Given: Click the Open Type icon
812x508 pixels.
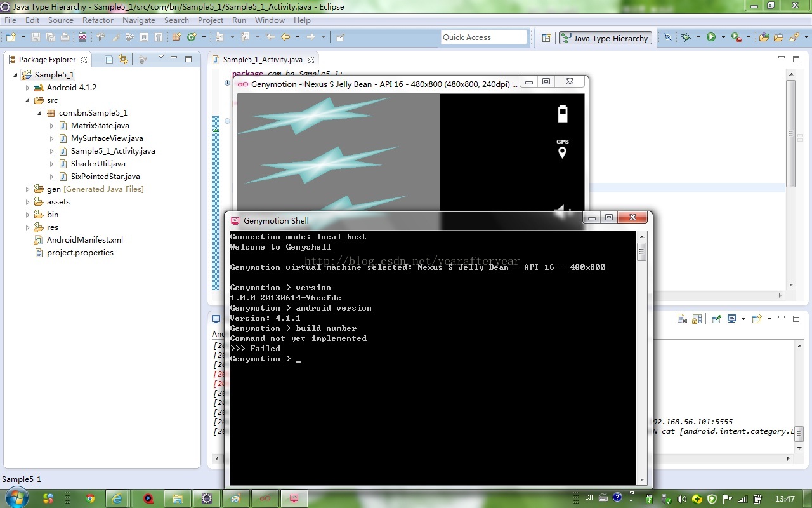Looking at the screenshot, I should point(764,37).
